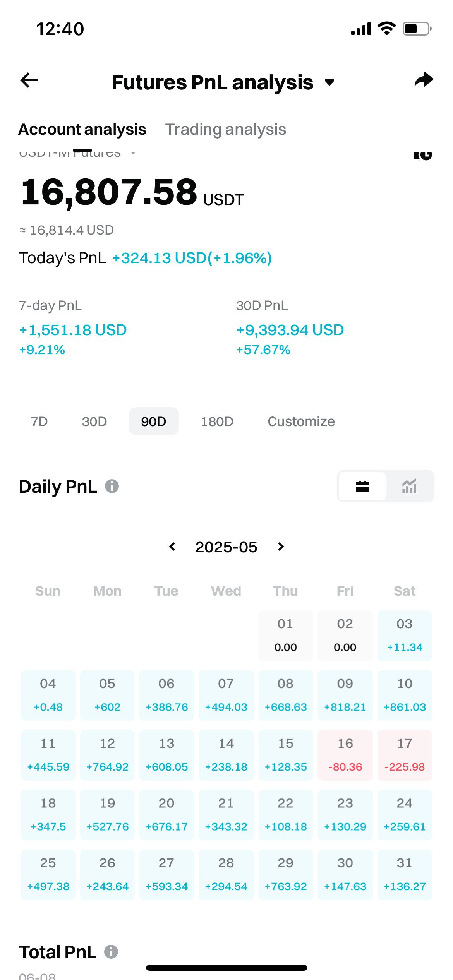Tap the Daily PnL info icon
The width and height of the screenshot is (453, 980).
tap(112, 486)
